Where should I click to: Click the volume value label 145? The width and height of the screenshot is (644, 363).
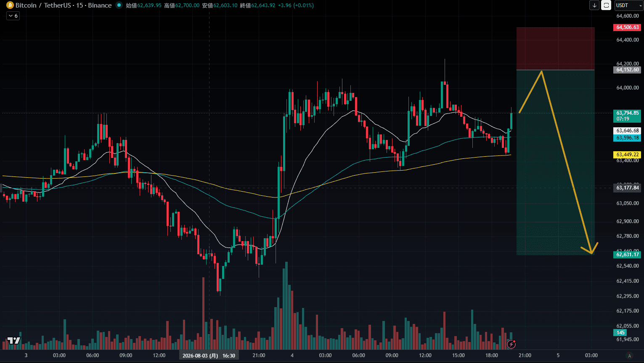[621, 333]
